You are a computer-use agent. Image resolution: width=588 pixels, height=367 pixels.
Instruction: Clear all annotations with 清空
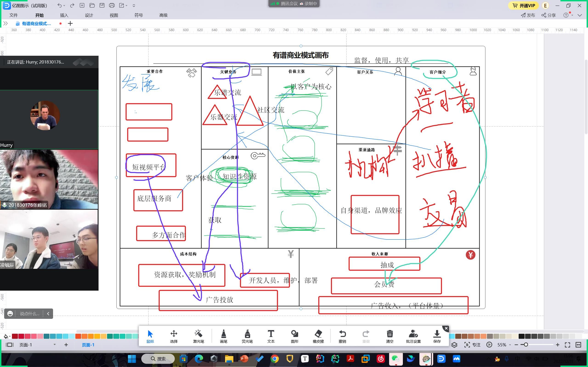click(x=390, y=336)
